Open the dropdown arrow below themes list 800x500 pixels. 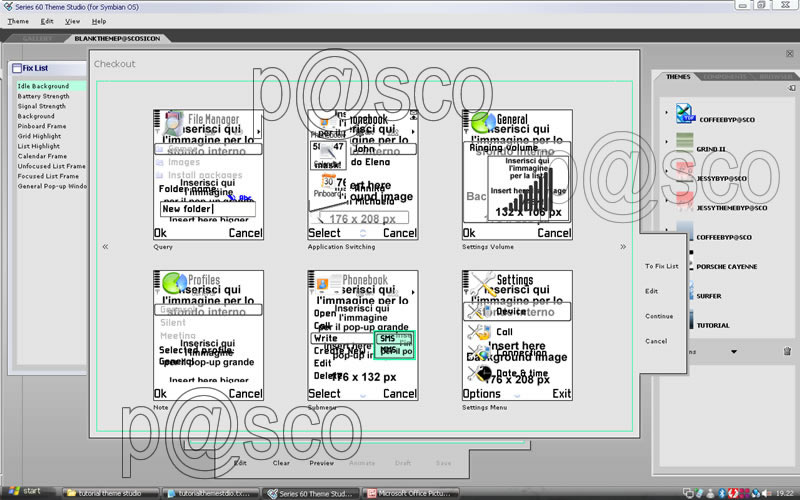pos(734,352)
